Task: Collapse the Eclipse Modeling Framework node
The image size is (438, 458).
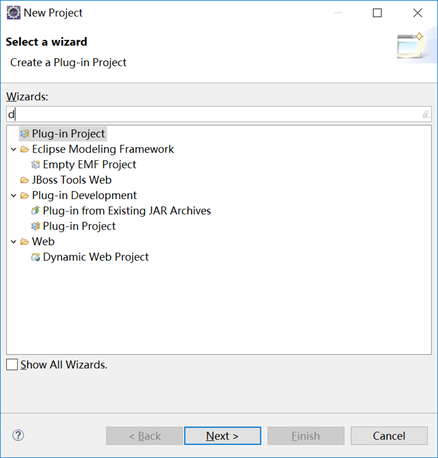Action: pyautogui.click(x=14, y=149)
